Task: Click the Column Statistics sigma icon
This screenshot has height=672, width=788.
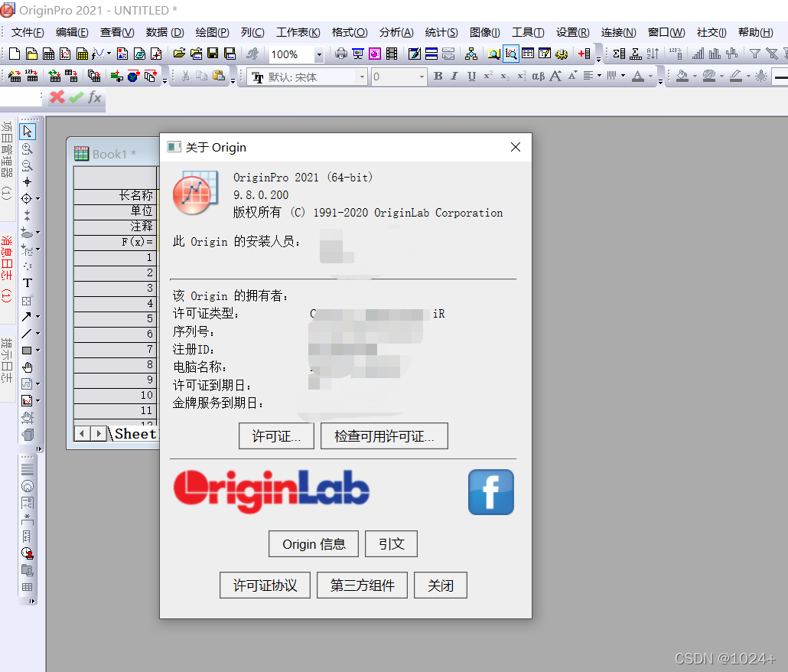Action: [619, 54]
